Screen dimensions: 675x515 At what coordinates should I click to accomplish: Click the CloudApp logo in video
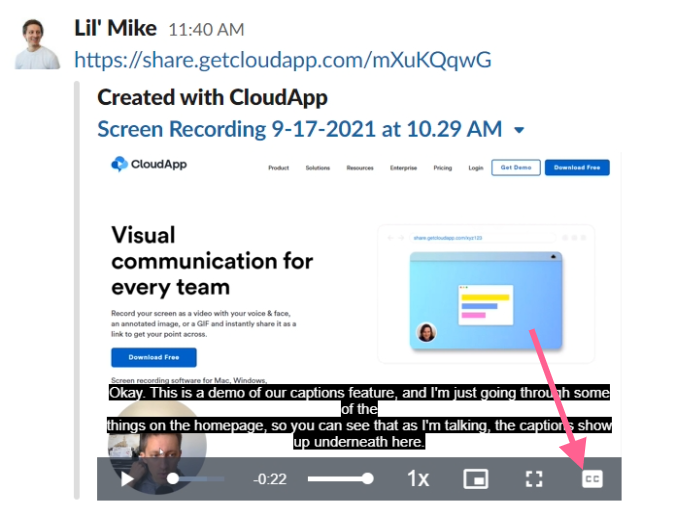click(x=149, y=164)
